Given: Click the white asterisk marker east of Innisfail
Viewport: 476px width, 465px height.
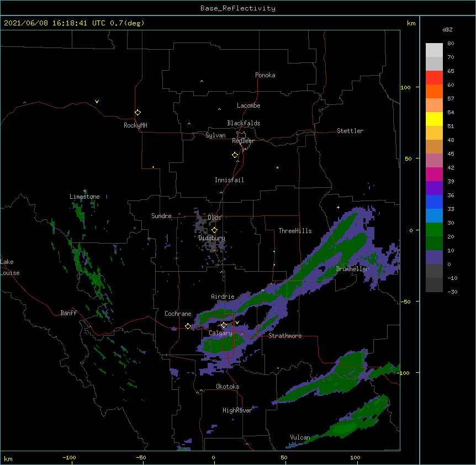Looking at the screenshot, I should point(277,167).
